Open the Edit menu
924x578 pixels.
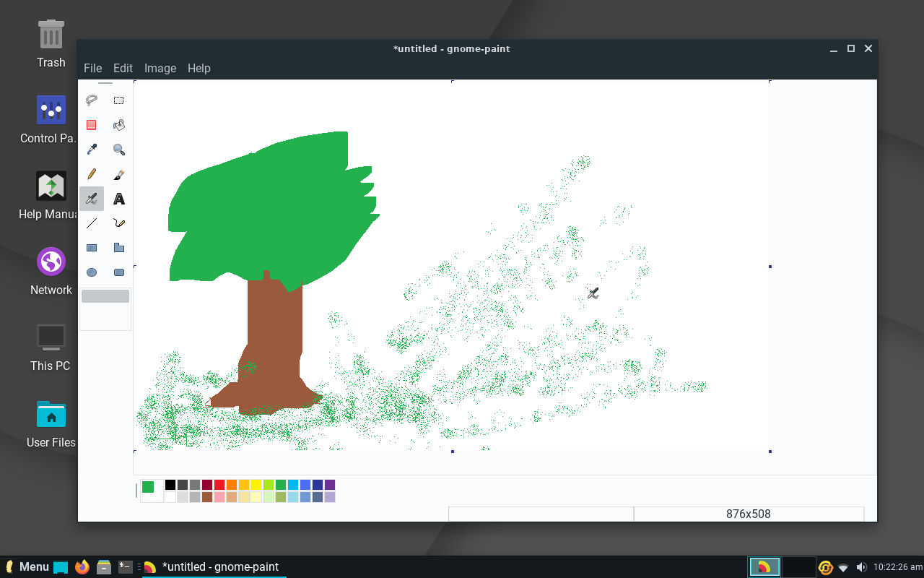(x=123, y=68)
